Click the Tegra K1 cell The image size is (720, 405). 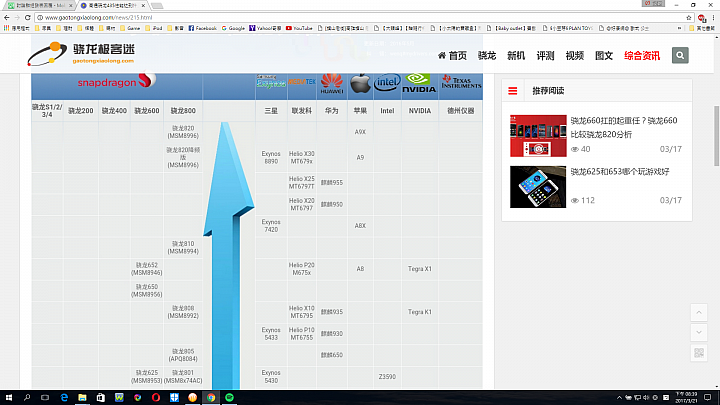pyautogui.click(x=420, y=312)
